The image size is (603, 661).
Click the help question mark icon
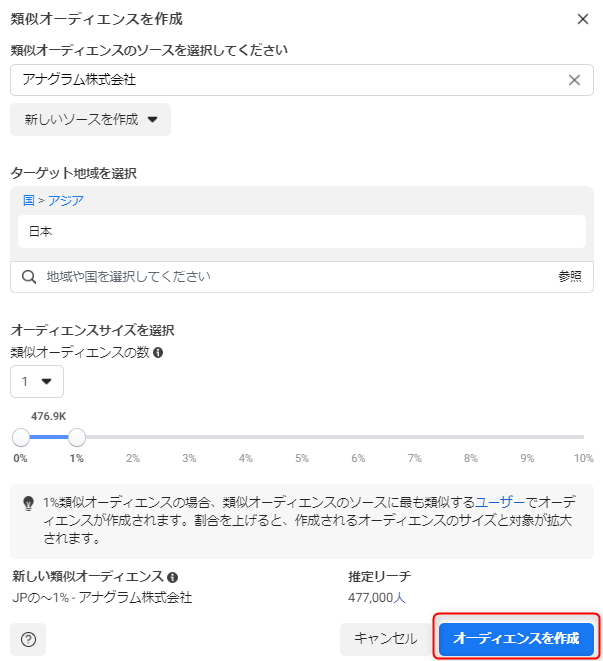pos(28,639)
